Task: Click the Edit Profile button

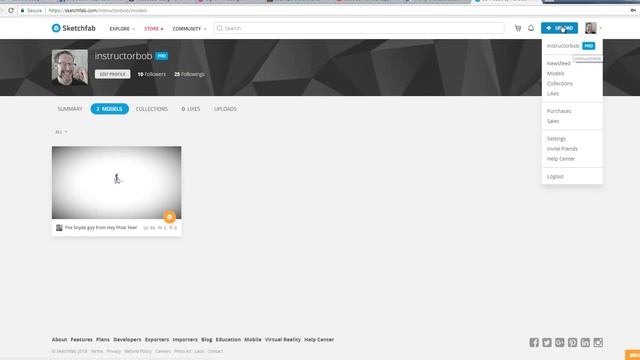Action: click(113, 74)
